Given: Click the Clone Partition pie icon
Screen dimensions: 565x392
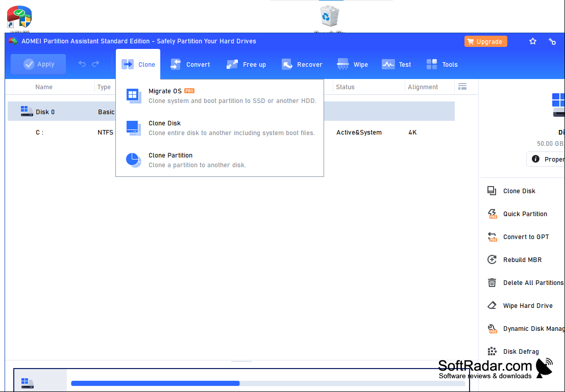Looking at the screenshot, I should click(134, 160).
